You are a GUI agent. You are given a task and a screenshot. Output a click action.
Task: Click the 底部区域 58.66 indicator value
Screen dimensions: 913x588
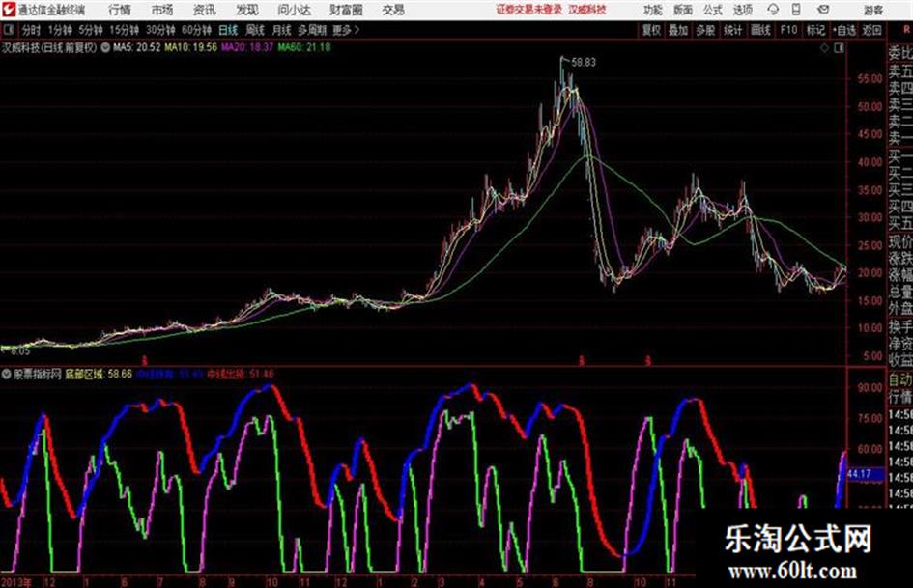click(99, 374)
